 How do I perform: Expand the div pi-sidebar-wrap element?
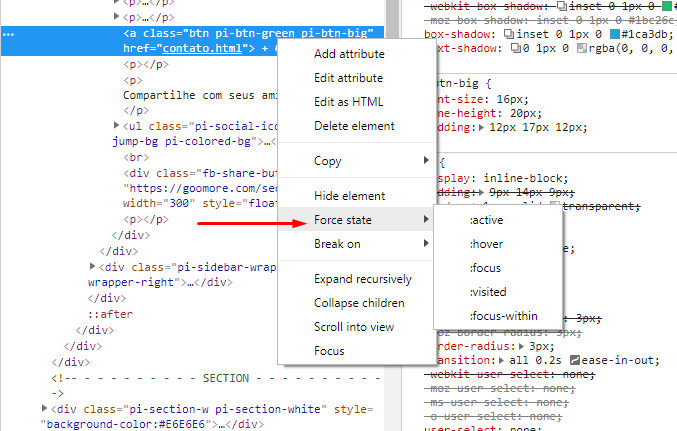pos(92,266)
